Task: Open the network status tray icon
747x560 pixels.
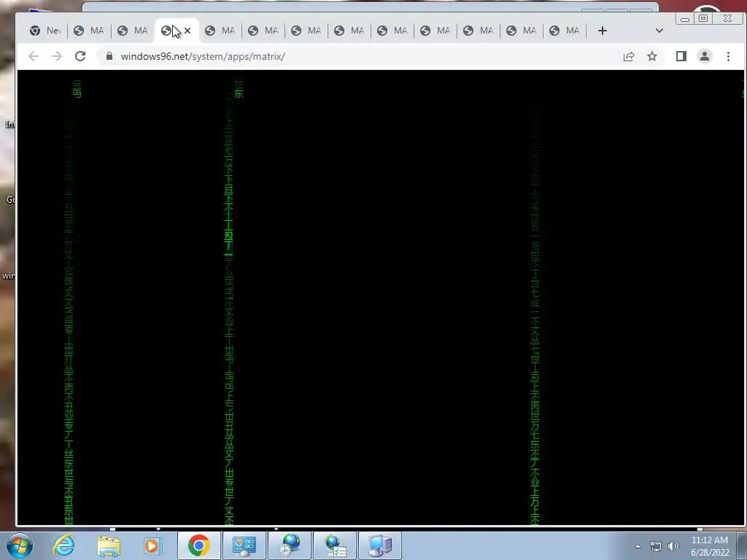Action: tap(656, 546)
